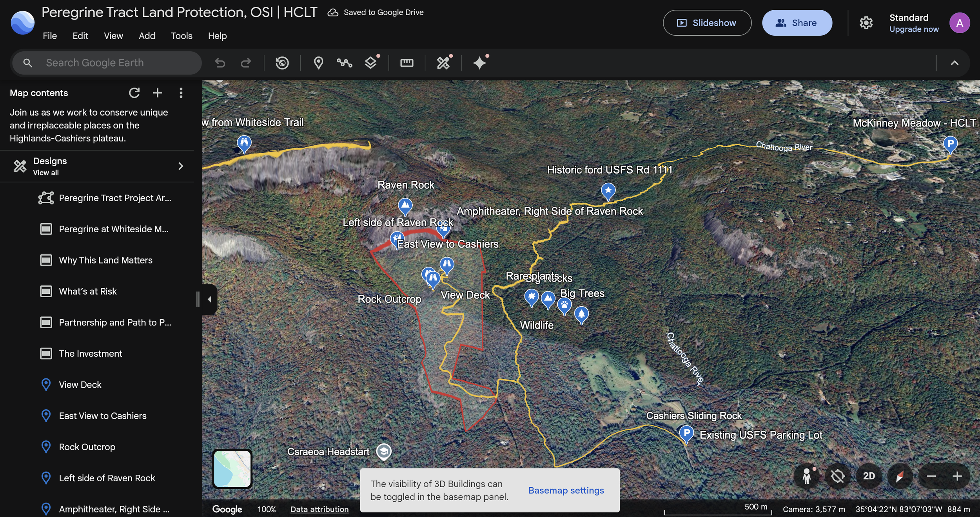Open the Tools menu
The width and height of the screenshot is (980, 517).
coord(181,36)
